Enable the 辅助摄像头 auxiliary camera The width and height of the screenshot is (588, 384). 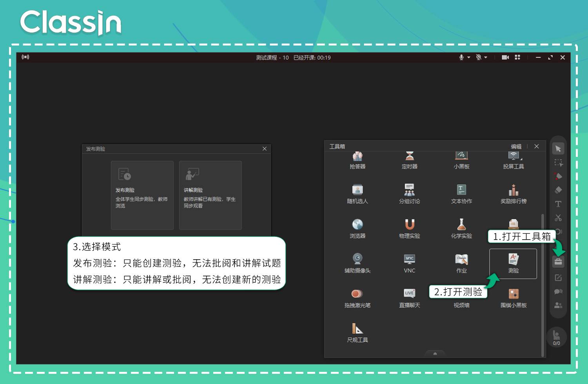tap(358, 263)
